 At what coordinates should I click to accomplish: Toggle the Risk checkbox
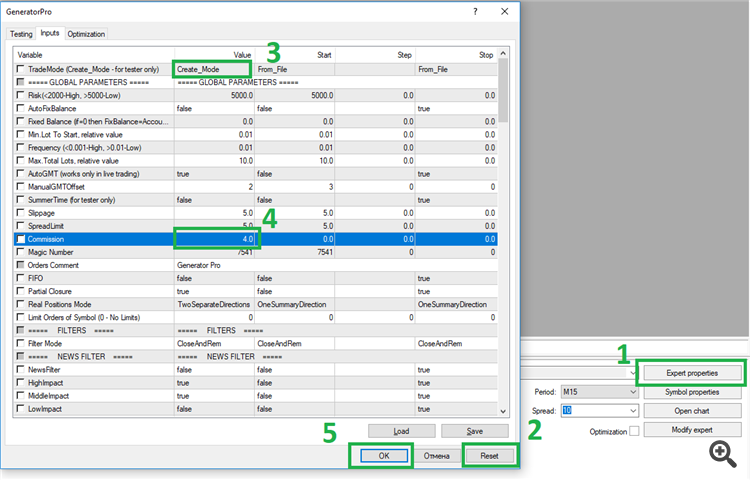tap(21, 95)
